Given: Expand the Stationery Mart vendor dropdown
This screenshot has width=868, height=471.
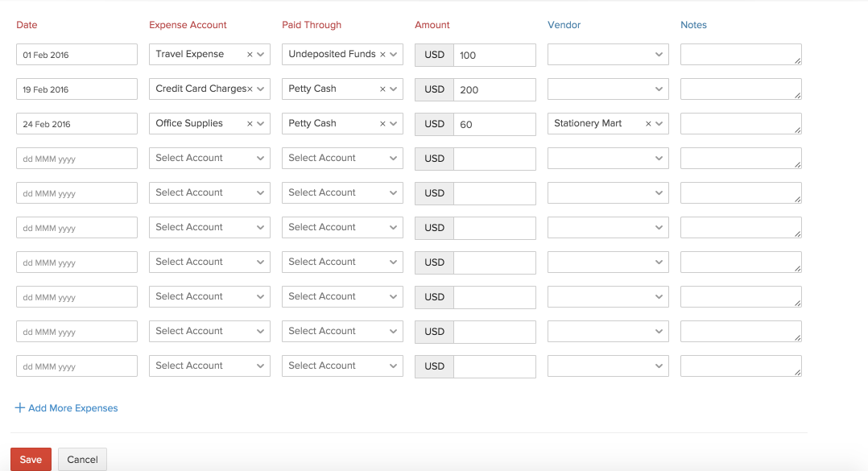Looking at the screenshot, I should (659, 124).
